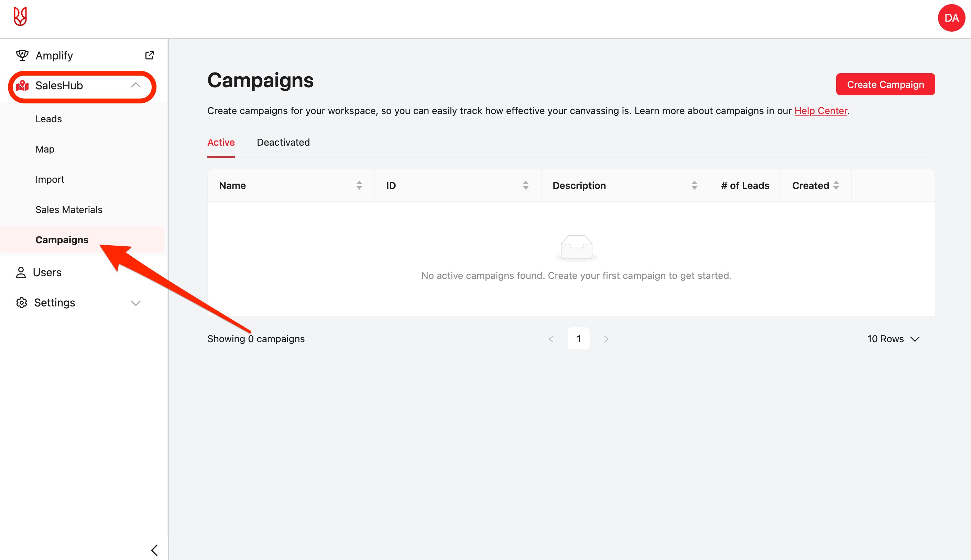
Task: Expand the Settings menu chevron
Action: (x=135, y=303)
